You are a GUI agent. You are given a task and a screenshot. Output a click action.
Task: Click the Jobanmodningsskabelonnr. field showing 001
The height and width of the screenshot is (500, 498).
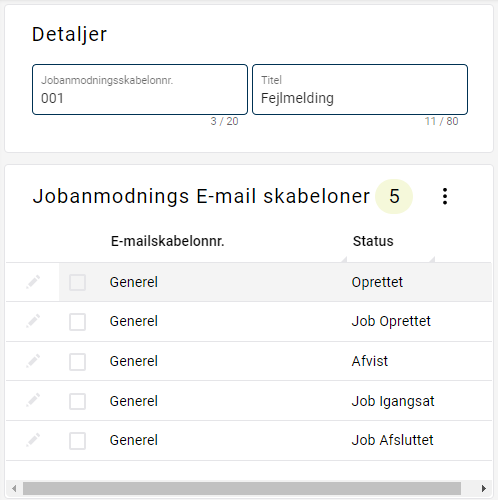pos(140,90)
